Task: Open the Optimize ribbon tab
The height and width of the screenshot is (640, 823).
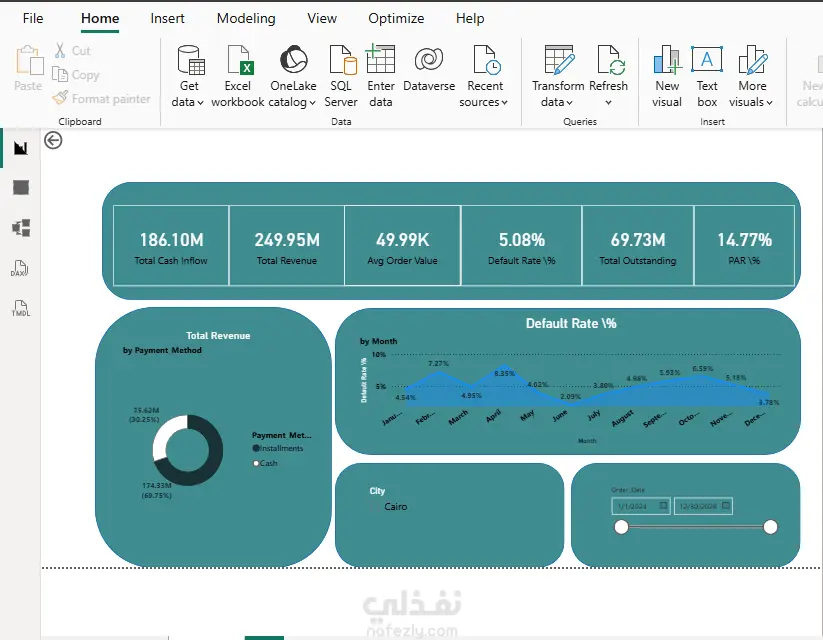Action: (396, 18)
